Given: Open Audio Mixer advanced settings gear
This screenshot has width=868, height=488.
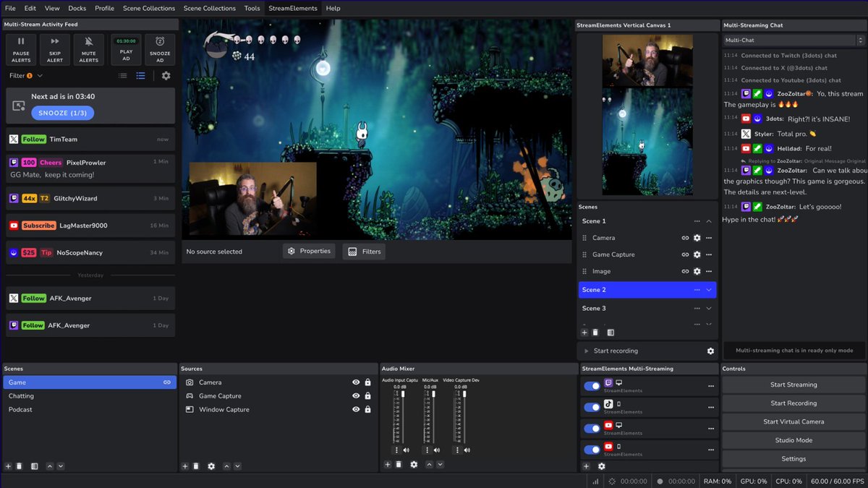Looking at the screenshot, I should 414,465.
